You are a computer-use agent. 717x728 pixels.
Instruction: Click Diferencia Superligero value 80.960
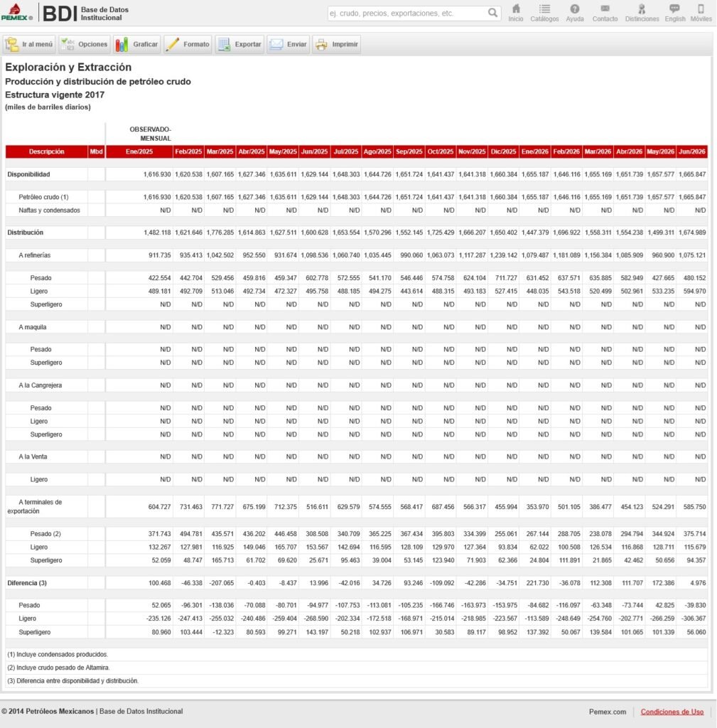pyautogui.click(x=161, y=632)
